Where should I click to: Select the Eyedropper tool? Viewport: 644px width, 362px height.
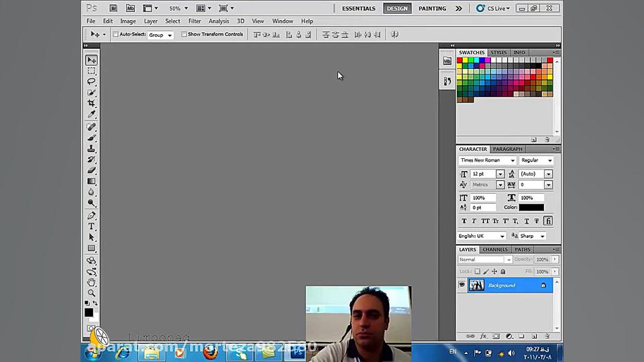click(x=91, y=114)
